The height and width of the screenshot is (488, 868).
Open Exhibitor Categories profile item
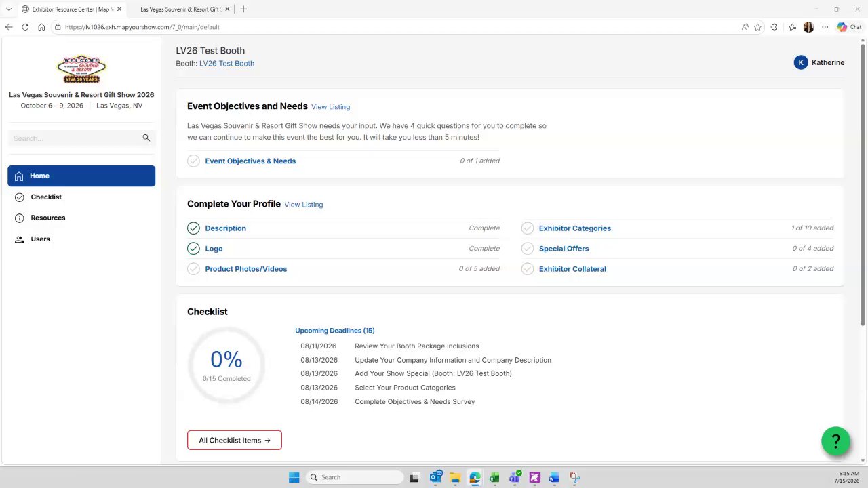click(575, 228)
